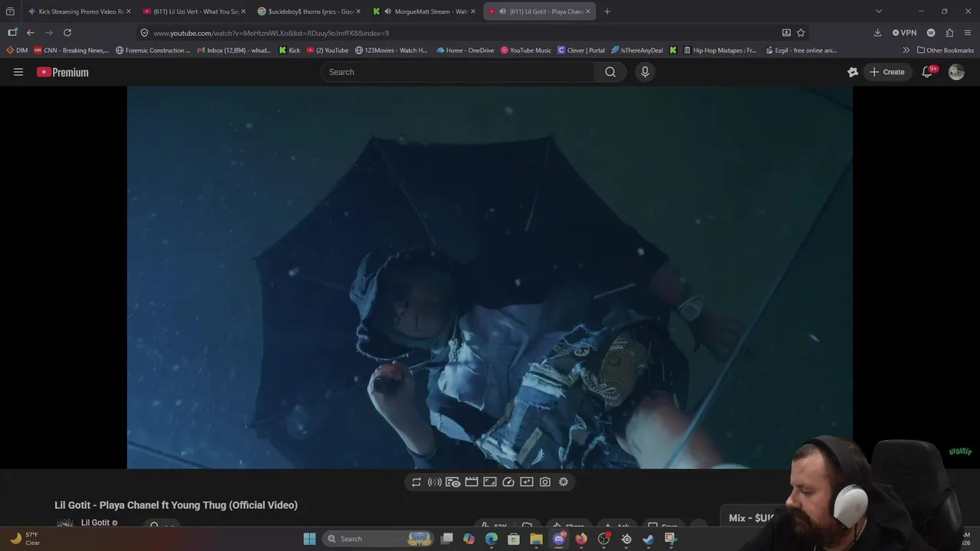Open the Windows Start button
Image resolution: width=980 pixels, height=551 pixels.
309,539
